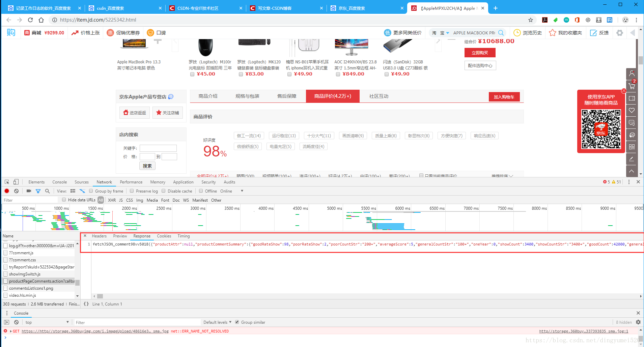Click 搜索 button in store search
This screenshot has width=644, height=347.
[147, 166]
